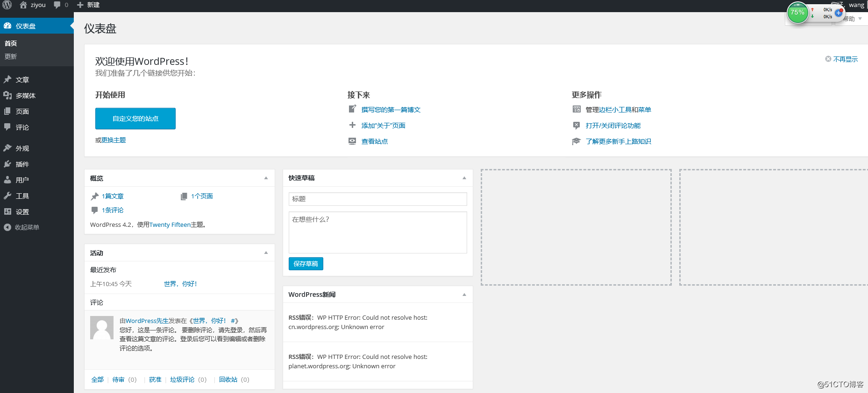Open the 边栏小工具 widgets link

pos(615,110)
